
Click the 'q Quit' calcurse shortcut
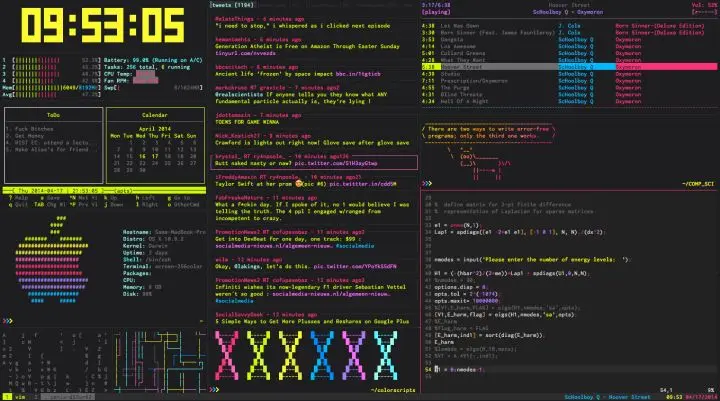click(x=19, y=205)
